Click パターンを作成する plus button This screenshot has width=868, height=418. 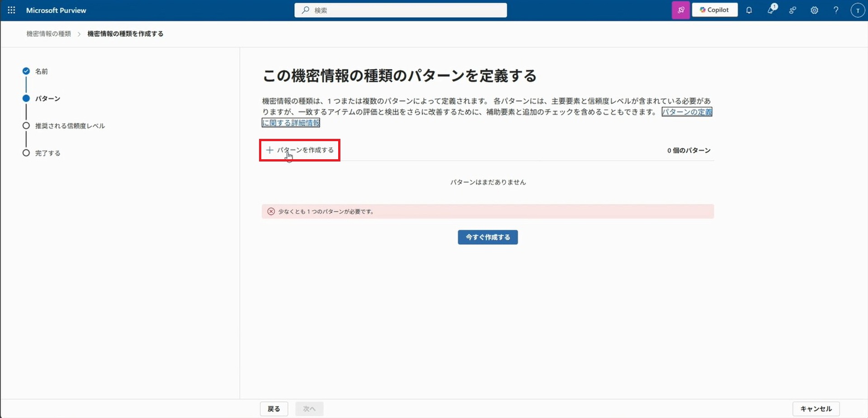tap(300, 150)
